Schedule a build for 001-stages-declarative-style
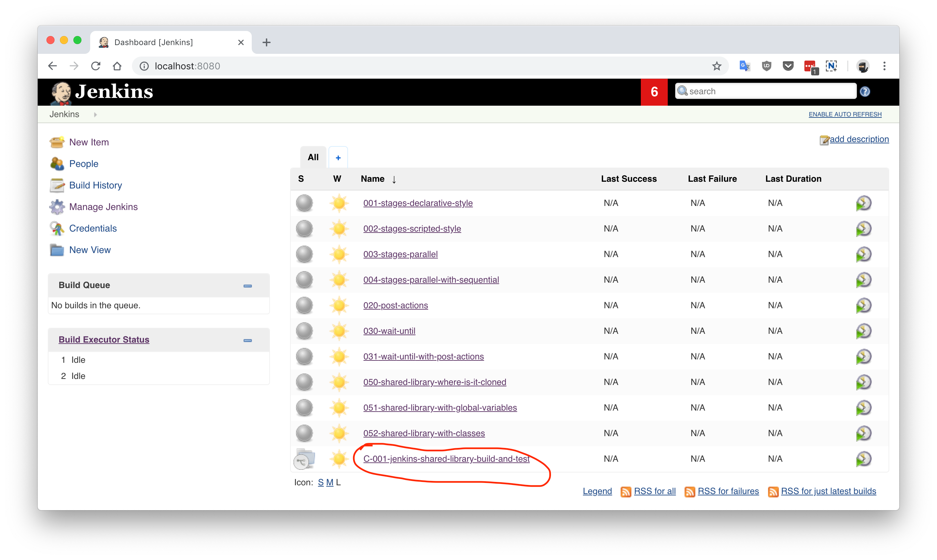The image size is (937, 560). pyautogui.click(x=863, y=203)
